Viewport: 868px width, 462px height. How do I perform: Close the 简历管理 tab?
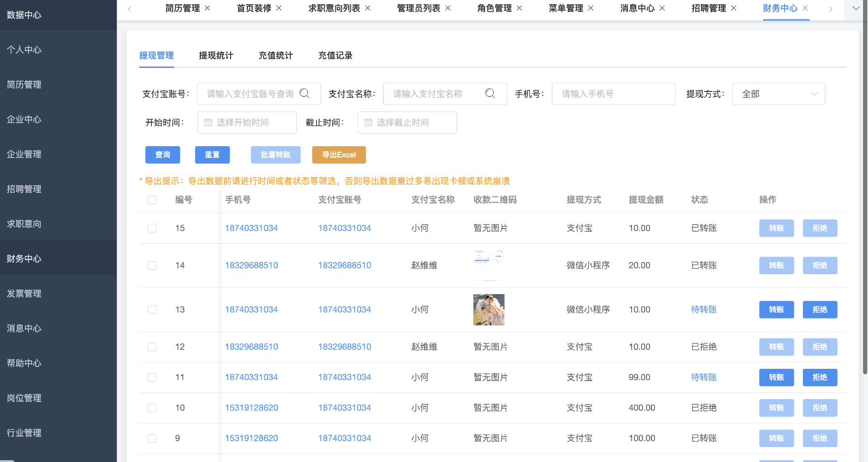(x=208, y=8)
